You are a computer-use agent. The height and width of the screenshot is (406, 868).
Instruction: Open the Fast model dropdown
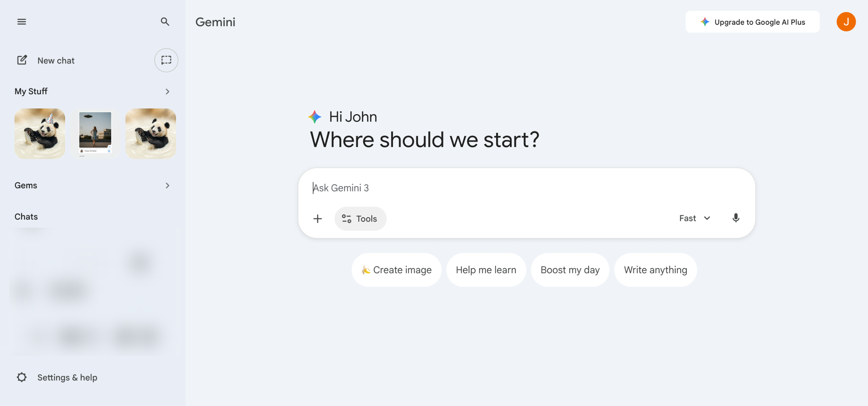[x=694, y=218]
